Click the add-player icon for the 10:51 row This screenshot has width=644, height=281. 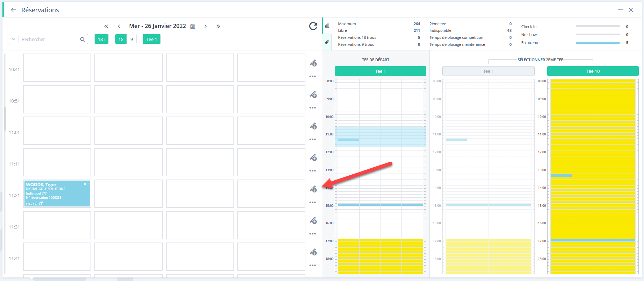313,94
